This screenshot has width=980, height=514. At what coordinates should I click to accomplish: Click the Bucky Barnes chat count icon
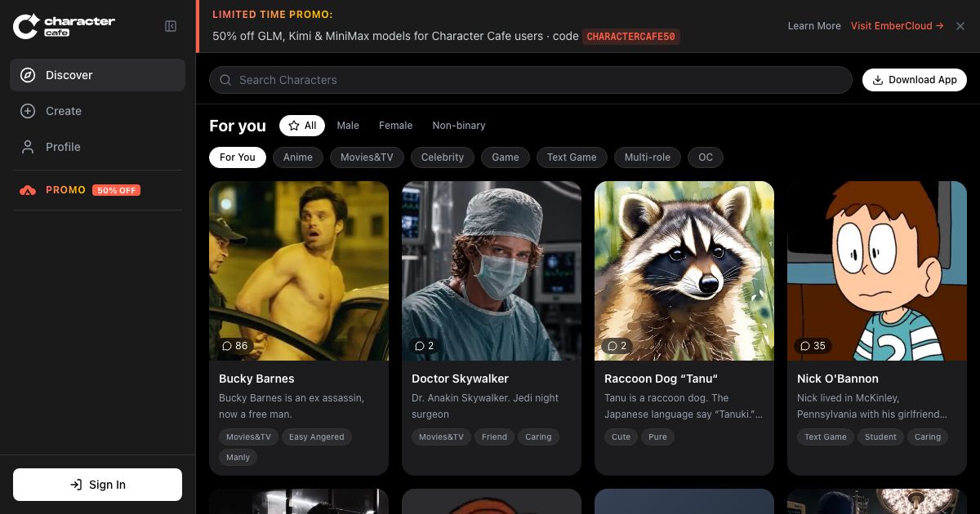(x=227, y=346)
